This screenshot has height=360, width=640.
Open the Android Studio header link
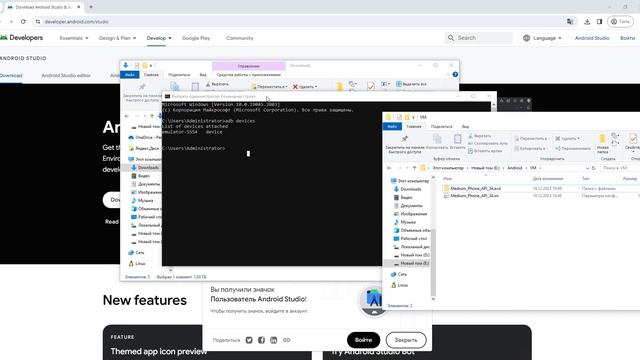click(x=592, y=38)
